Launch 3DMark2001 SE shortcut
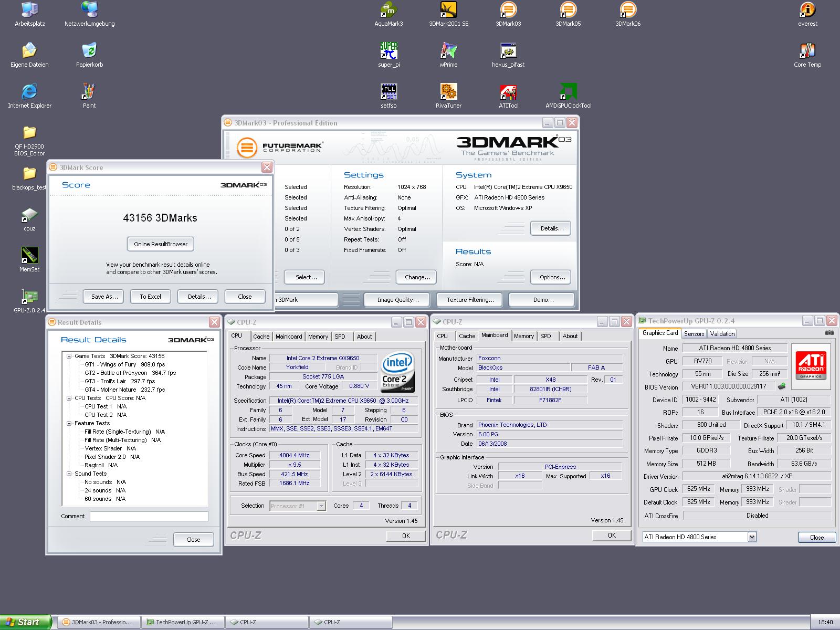 click(448, 14)
